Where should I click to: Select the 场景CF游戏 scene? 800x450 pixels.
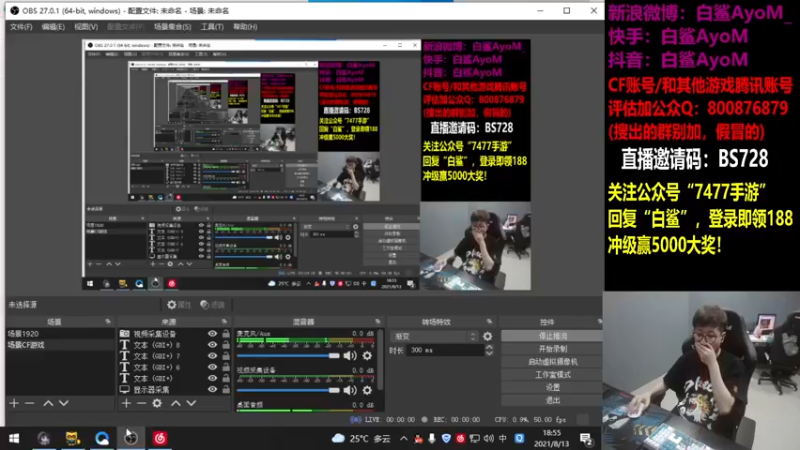point(60,345)
